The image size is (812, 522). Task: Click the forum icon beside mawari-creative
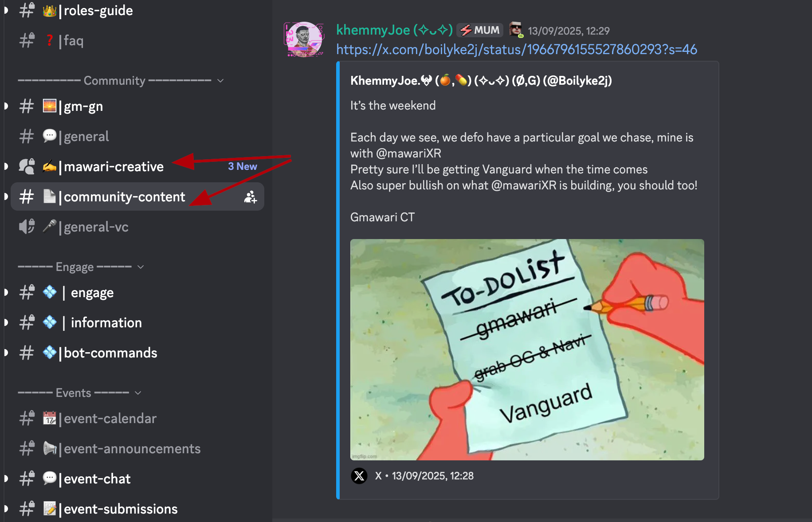27,167
